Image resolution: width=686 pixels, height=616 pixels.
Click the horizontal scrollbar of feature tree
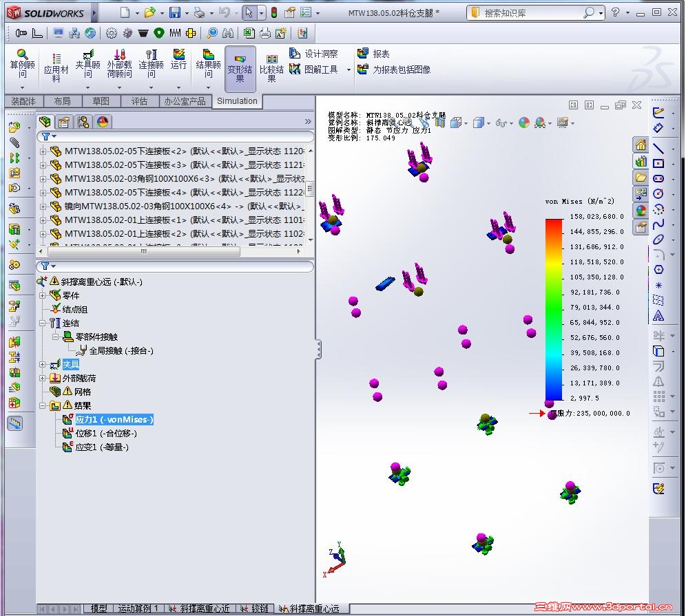[143, 252]
